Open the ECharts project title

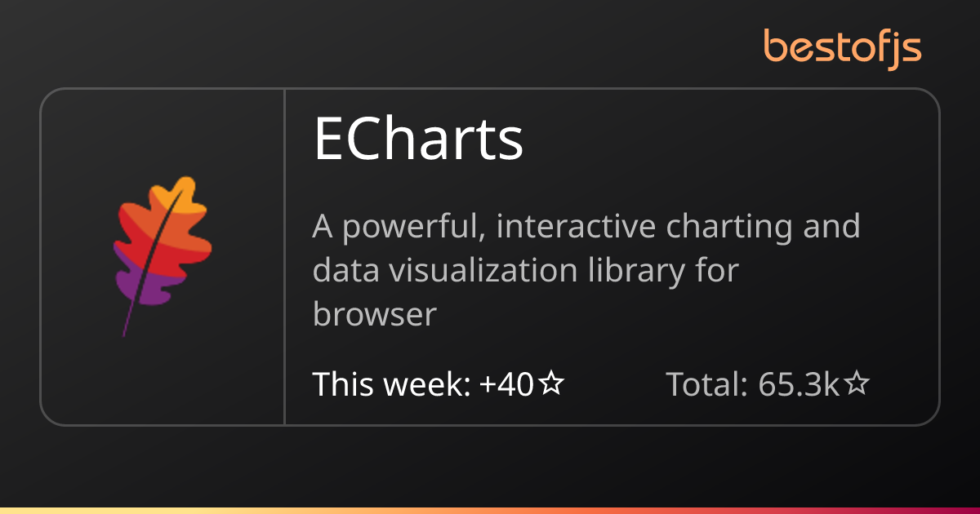click(x=418, y=140)
